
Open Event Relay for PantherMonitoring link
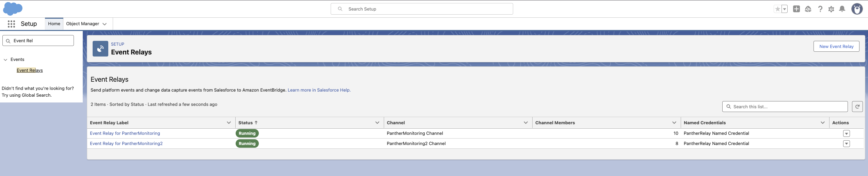point(125,133)
